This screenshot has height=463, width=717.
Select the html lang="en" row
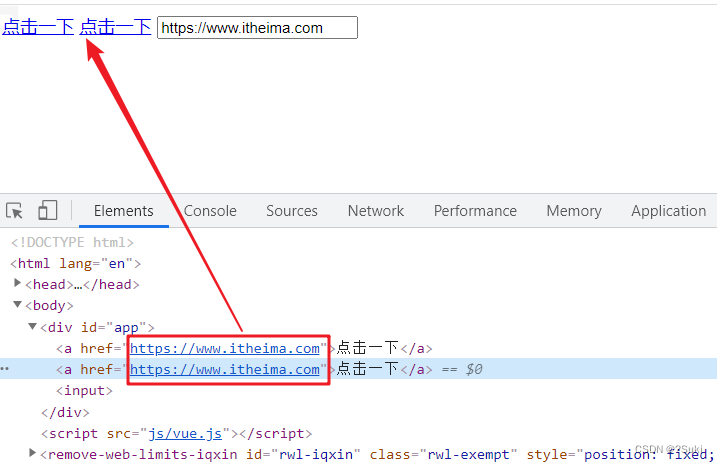[x=75, y=264]
